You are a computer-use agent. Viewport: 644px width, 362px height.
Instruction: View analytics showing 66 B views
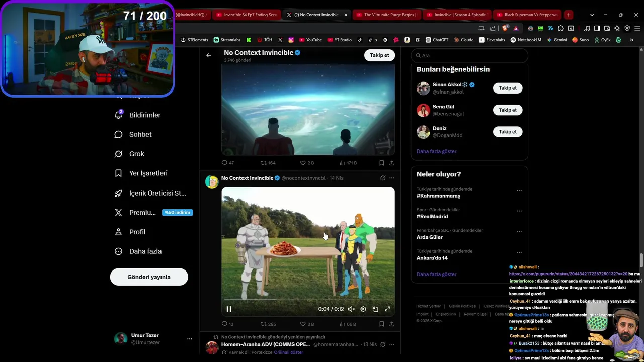[348, 324]
